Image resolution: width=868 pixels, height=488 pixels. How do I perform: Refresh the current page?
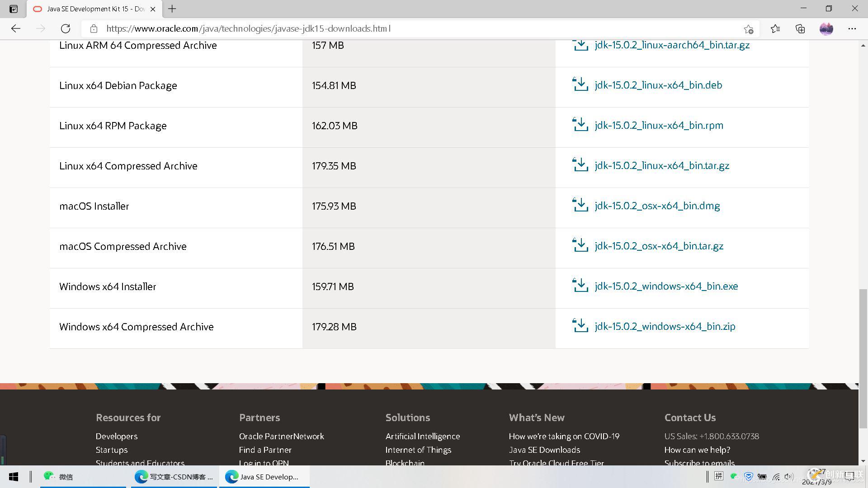(x=66, y=28)
